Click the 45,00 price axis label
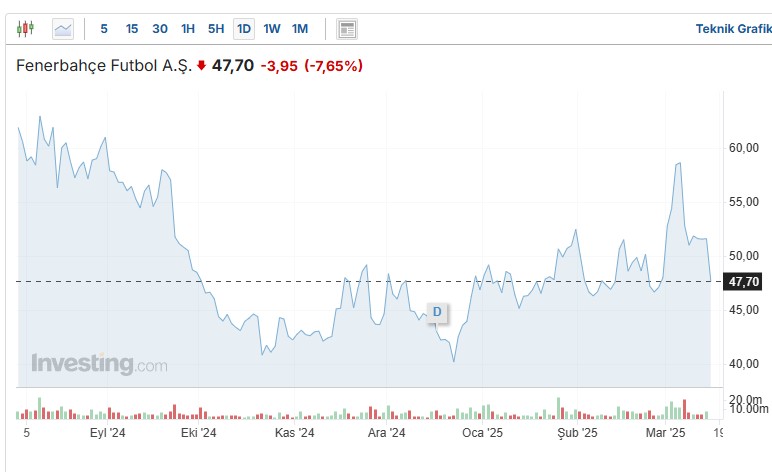 (743, 310)
